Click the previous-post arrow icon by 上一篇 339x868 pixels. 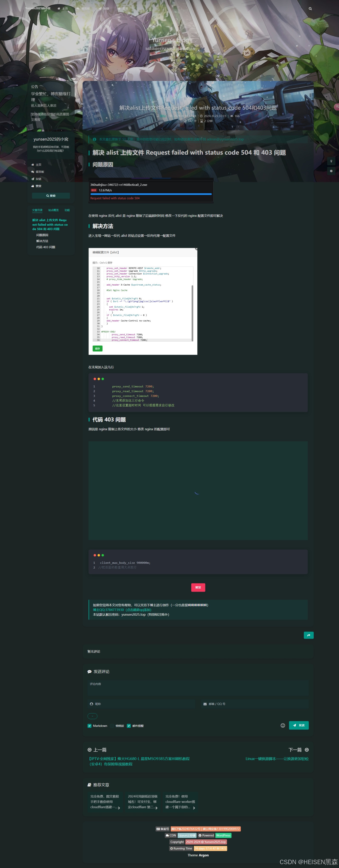[89, 750]
